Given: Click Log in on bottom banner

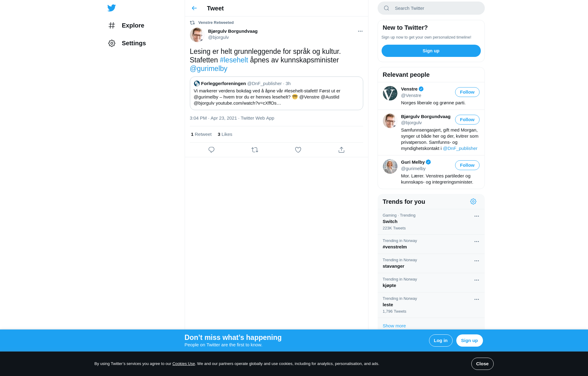Looking at the screenshot, I should click(x=440, y=341).
